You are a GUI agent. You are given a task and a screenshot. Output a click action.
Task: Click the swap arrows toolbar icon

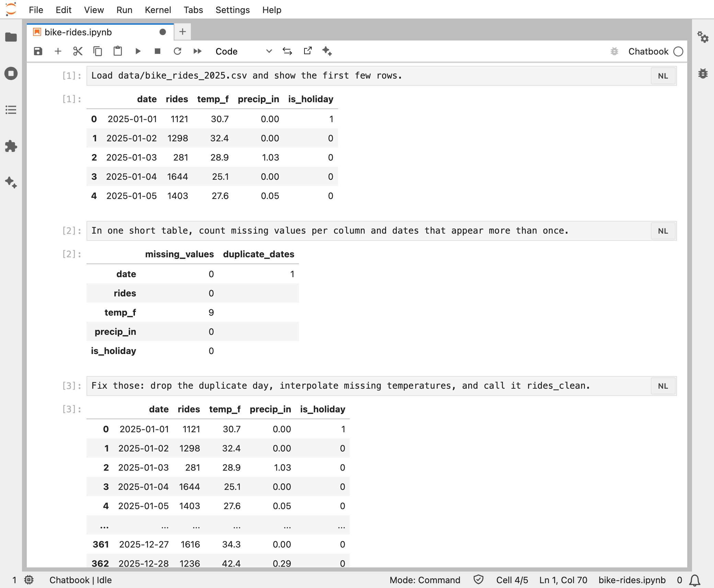click(287, 51)
